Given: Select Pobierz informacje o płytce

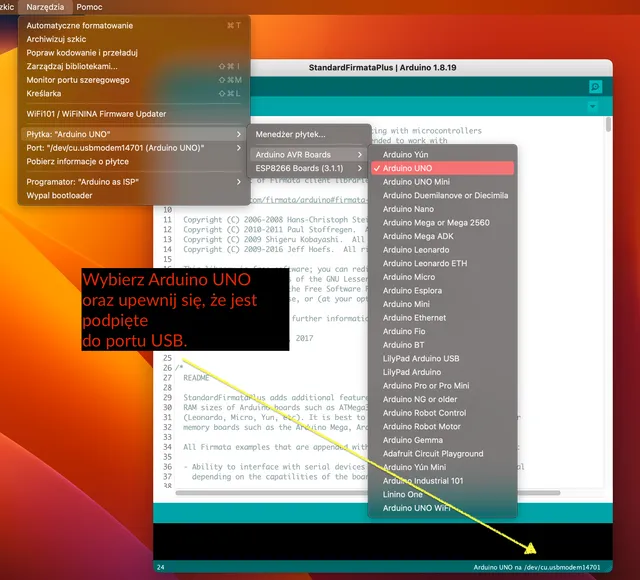Looking at the screenshot, I should [x=134, y=162].
